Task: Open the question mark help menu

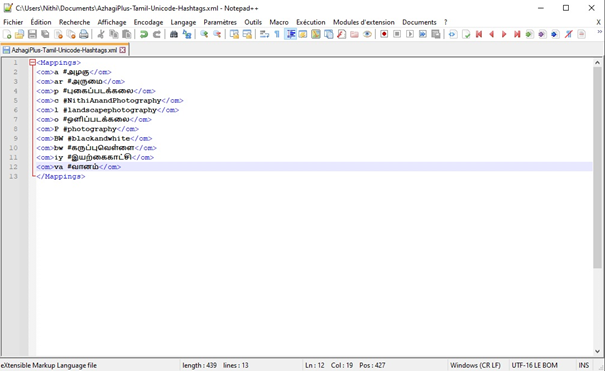Action: click(446, 22)
